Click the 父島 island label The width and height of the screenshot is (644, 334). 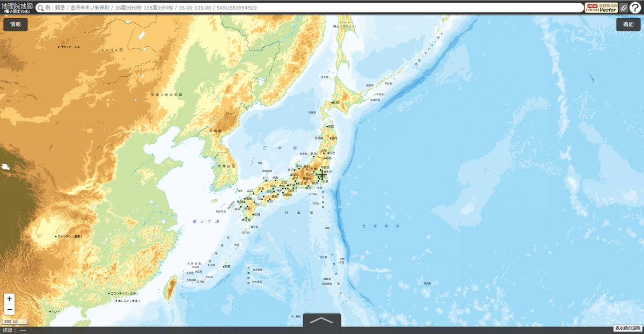click(x=342, y=259)
